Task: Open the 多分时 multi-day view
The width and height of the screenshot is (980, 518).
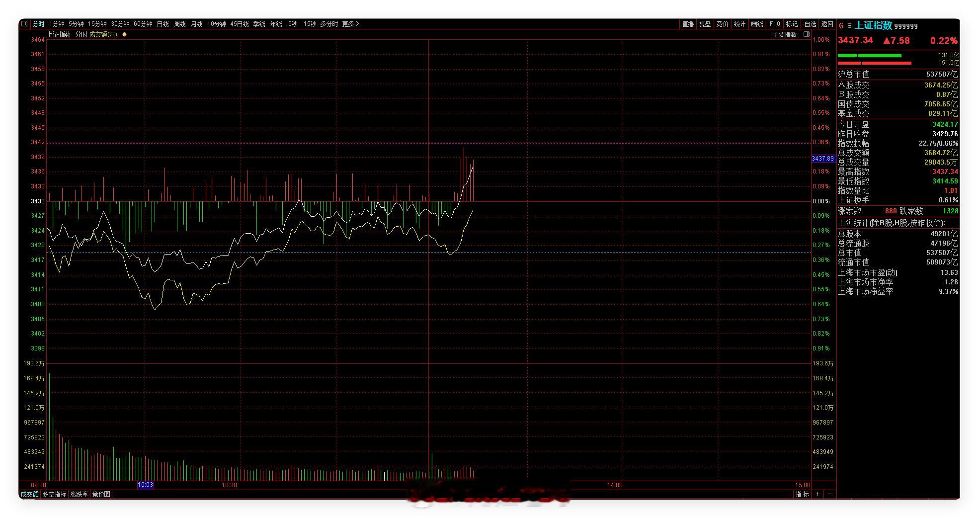Action: pos(329,24)
